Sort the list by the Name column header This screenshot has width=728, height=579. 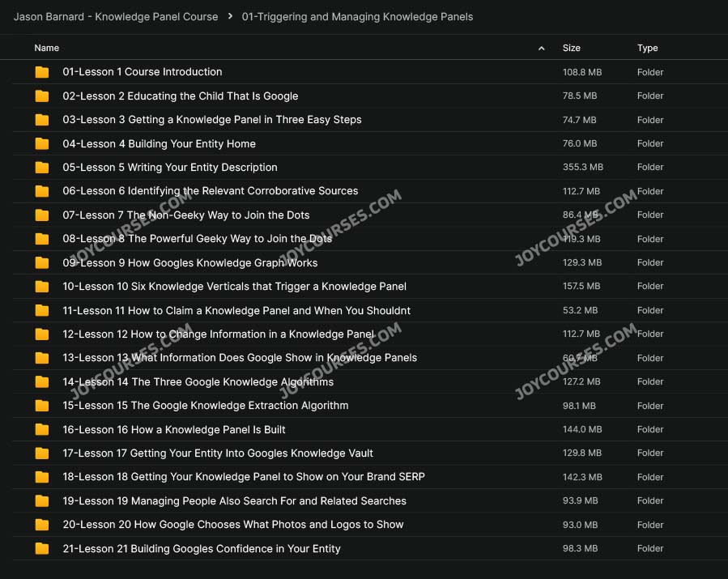coord(46,48)
